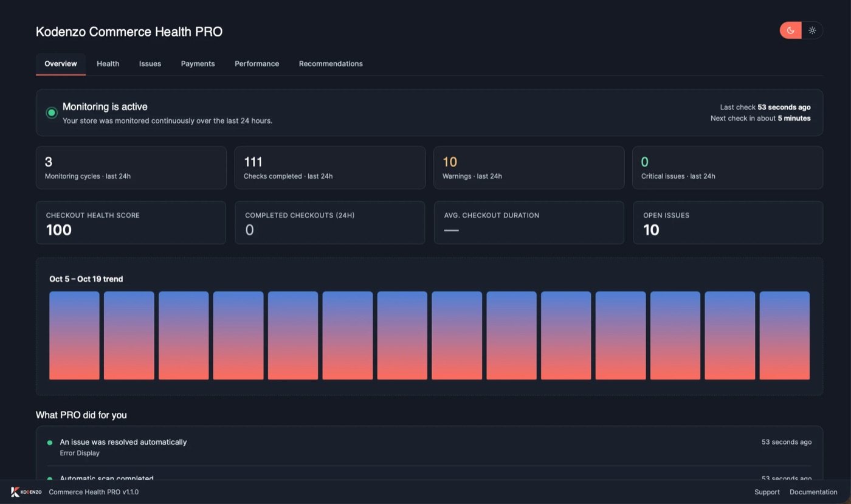This screenshot has width=851, height=504.
Task: Go to the Issues tab
Action: (x=150, y=64)
